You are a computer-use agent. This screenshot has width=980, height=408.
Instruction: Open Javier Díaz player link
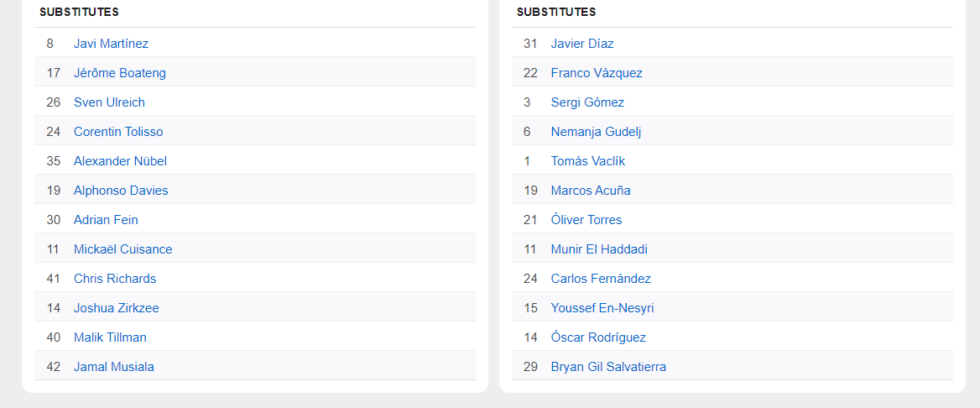click(x=582, y=44)
